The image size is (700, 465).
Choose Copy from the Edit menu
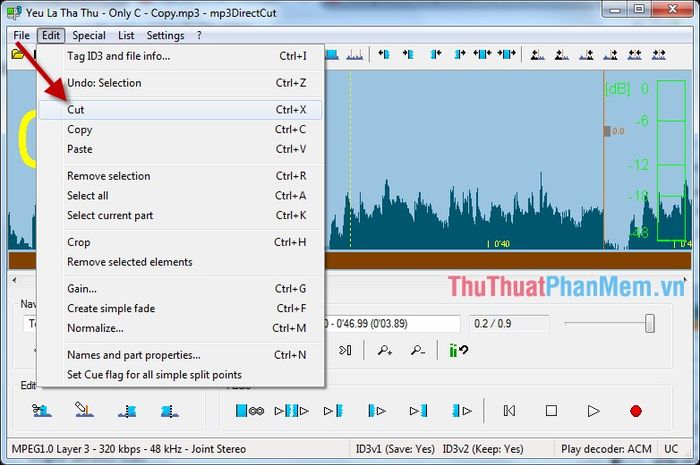point(180,129)
